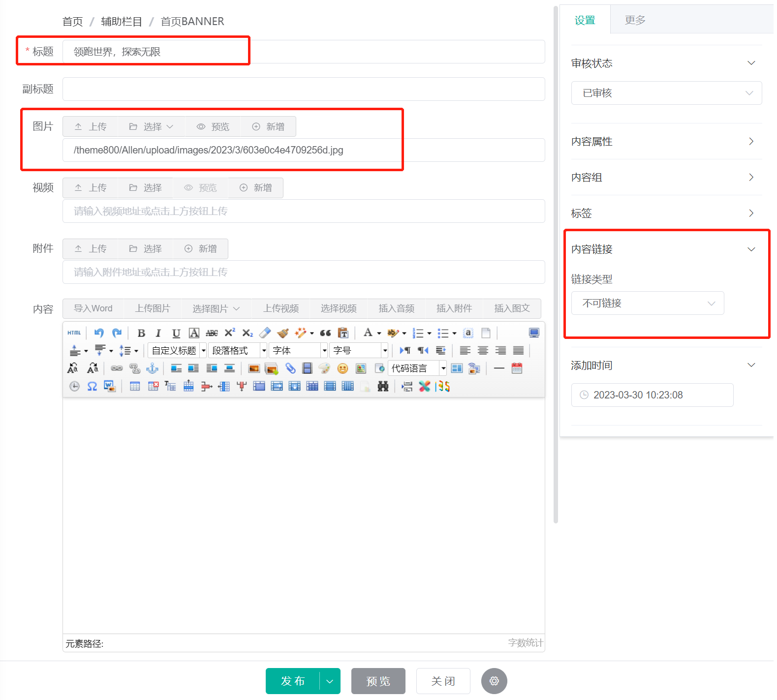Viewport: 777px width, 700px height.
Task: Go to 首页 in breadcrumb
Action: pyautogui.click(x=73, y=22)
